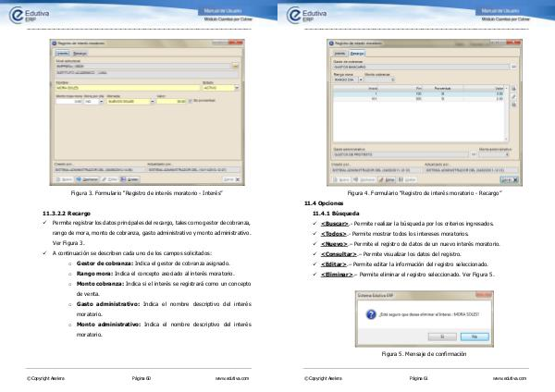The height and width of the screenshot is (392, 555).
Task: Click the browse icon beside Gestor de cobranza
Action: tap(512, 67)
